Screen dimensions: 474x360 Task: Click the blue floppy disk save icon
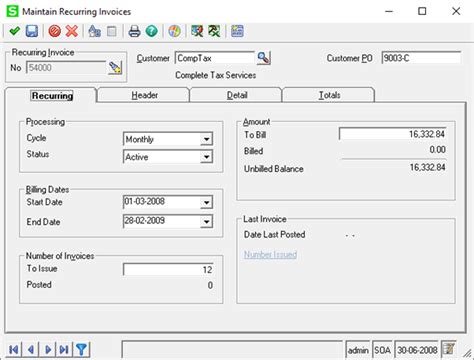(32, 31)
